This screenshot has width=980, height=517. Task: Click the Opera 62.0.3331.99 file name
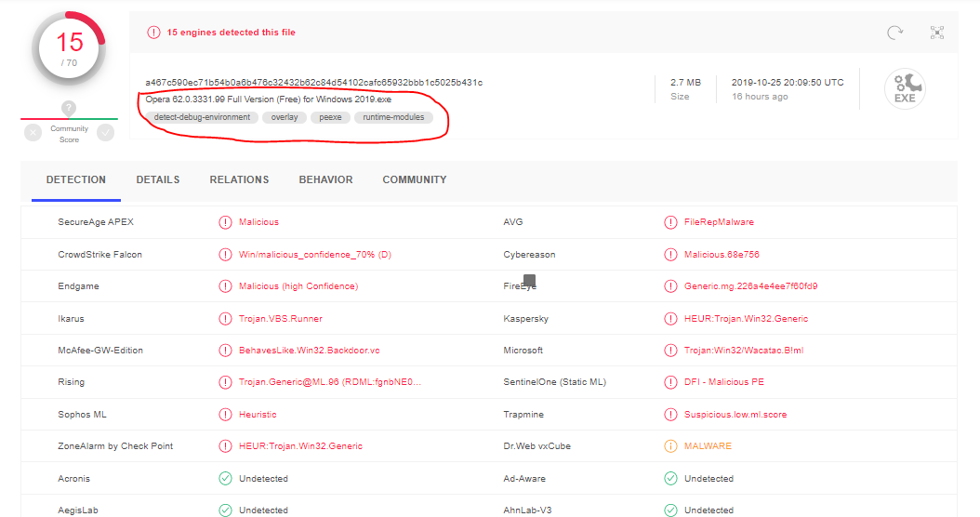(x=269, y=99)
